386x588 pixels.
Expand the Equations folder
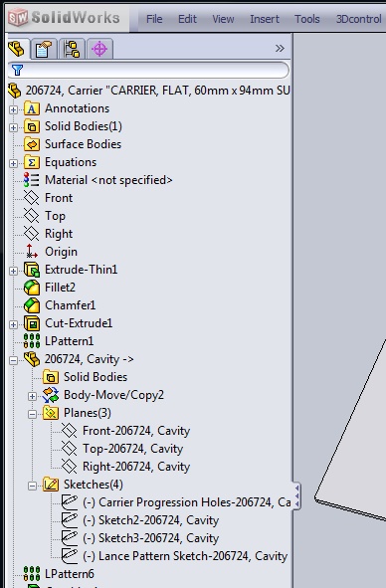(x=14, y=163)
